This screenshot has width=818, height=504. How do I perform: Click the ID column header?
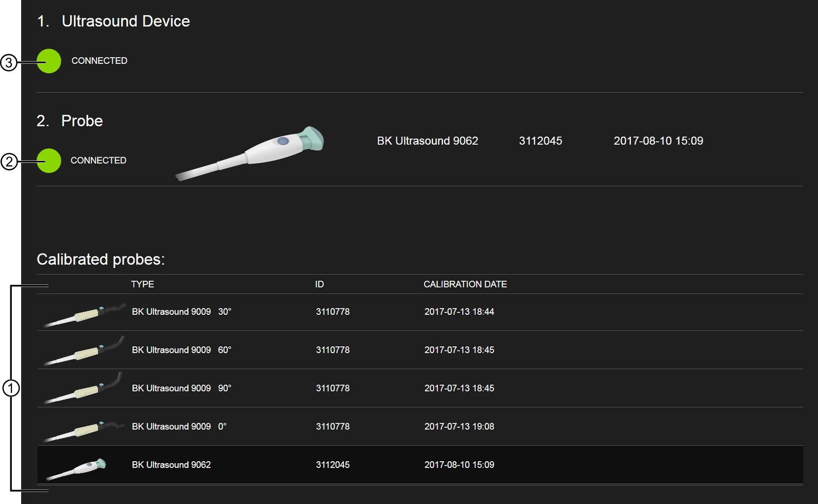click(x=320, y=284)
